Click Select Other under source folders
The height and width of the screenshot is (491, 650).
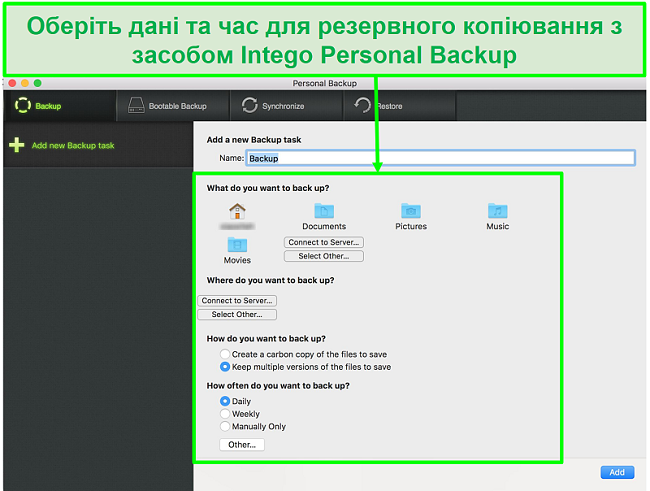pyautogui.click(x=324, y=256)
